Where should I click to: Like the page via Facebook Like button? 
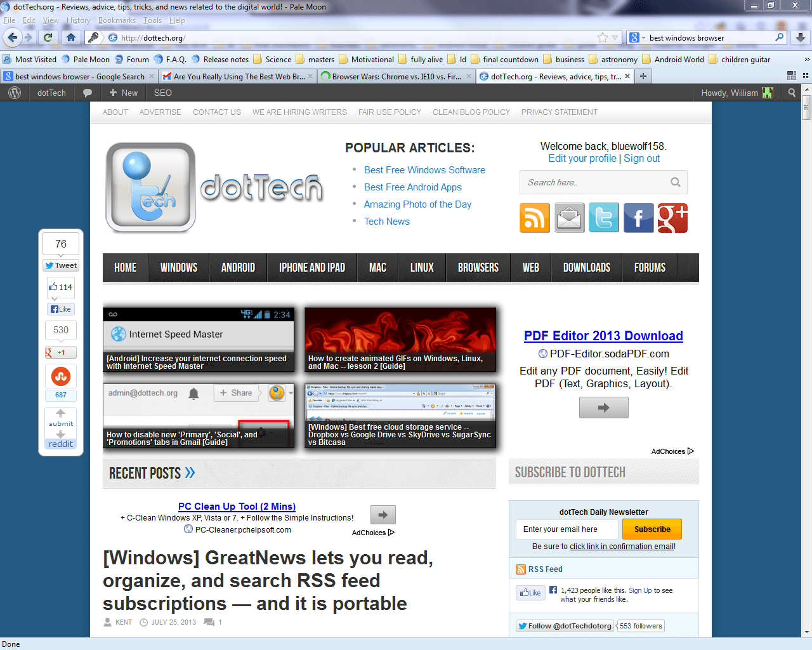[x=61, y=309]
